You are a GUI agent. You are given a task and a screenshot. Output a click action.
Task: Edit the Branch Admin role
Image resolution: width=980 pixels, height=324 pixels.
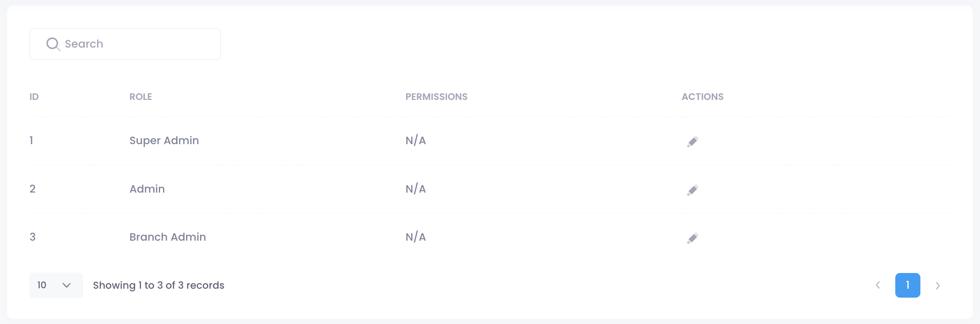(693, 238)
